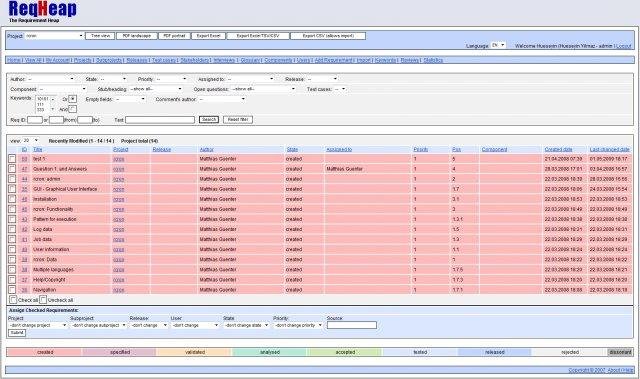
Task: Tick the Check all checkbox
Action: (13, 300)
